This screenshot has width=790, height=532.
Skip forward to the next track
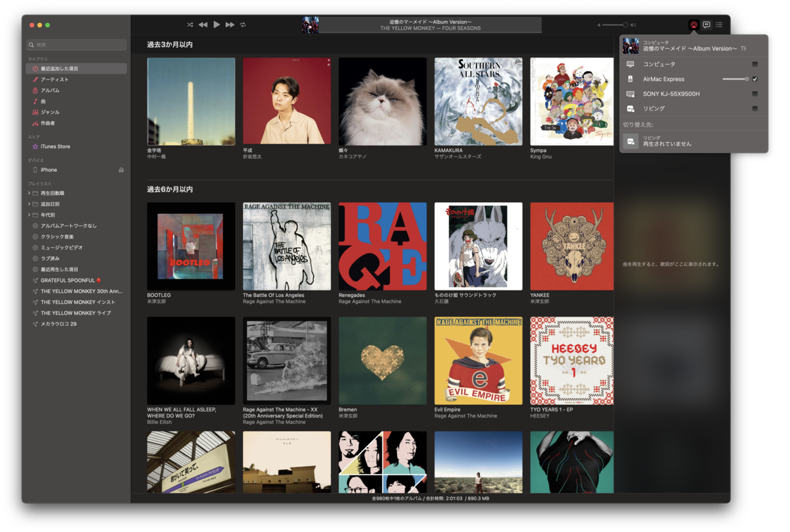pos(230,25)
